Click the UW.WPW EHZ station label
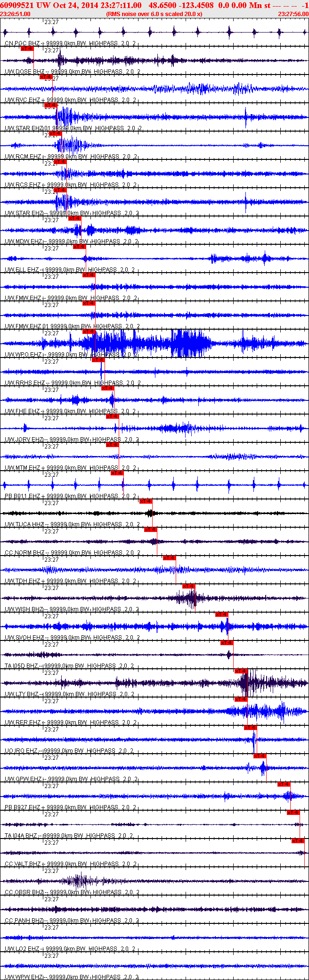The image size is (309, 980). 24,977
